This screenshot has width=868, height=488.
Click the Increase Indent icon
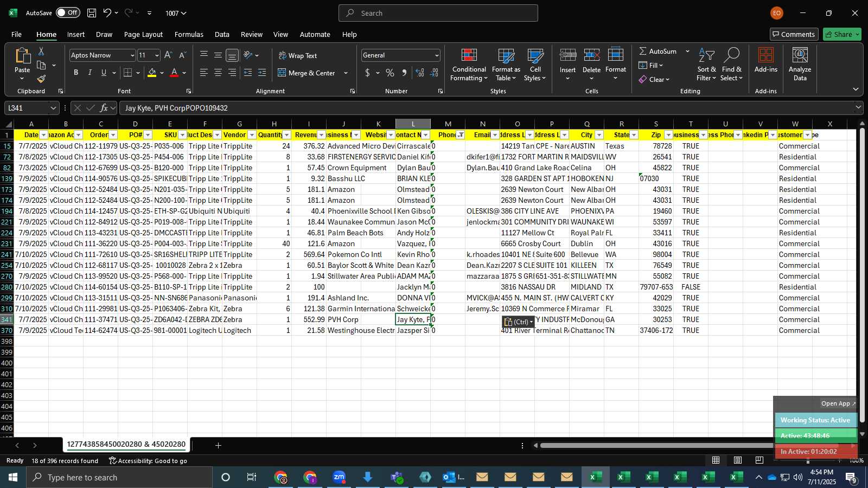[262, 73]
